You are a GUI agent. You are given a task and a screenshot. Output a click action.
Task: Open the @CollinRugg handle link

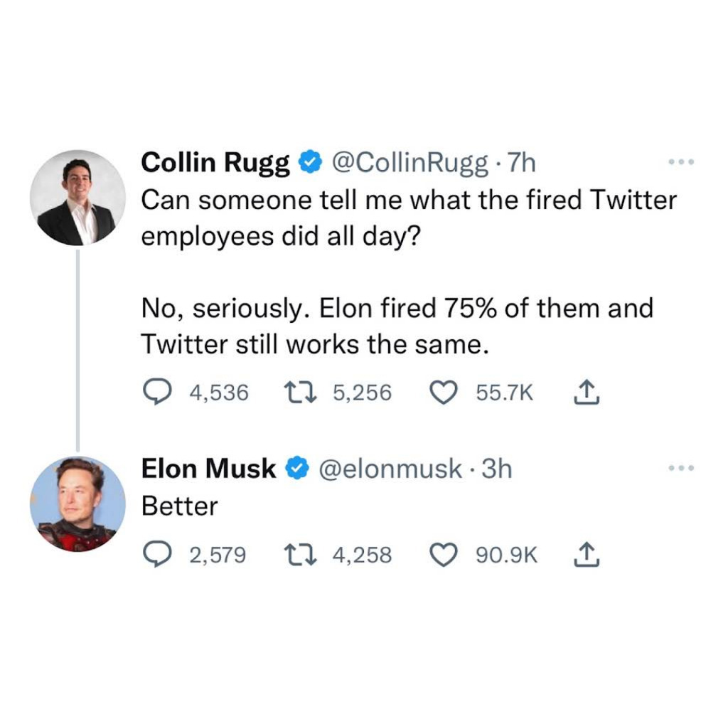coord(409,163)
